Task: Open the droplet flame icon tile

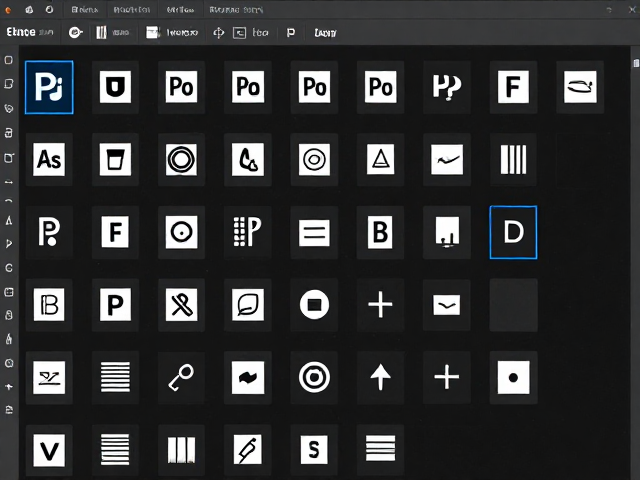Action: pyautogui.click(x=248, y=160)
